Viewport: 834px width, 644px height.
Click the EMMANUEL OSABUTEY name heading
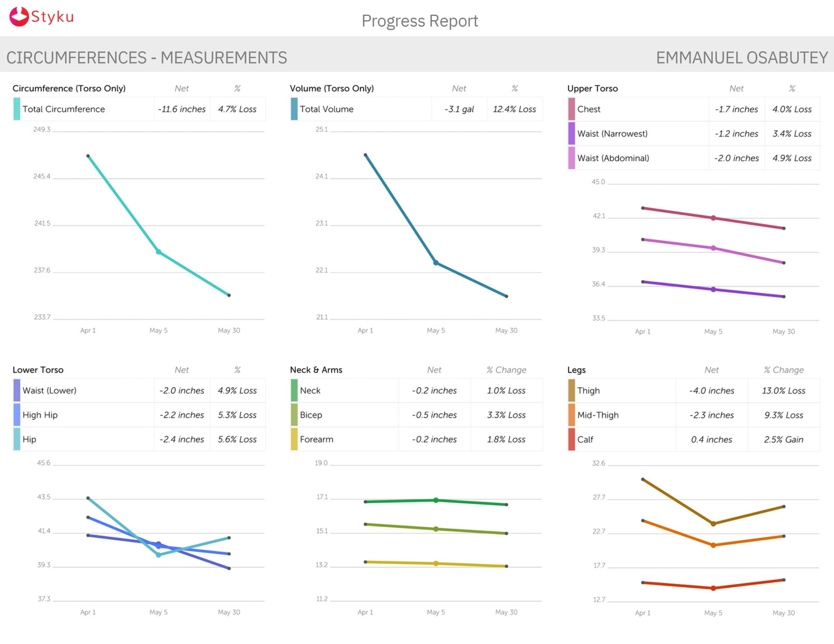coord(742,58)
